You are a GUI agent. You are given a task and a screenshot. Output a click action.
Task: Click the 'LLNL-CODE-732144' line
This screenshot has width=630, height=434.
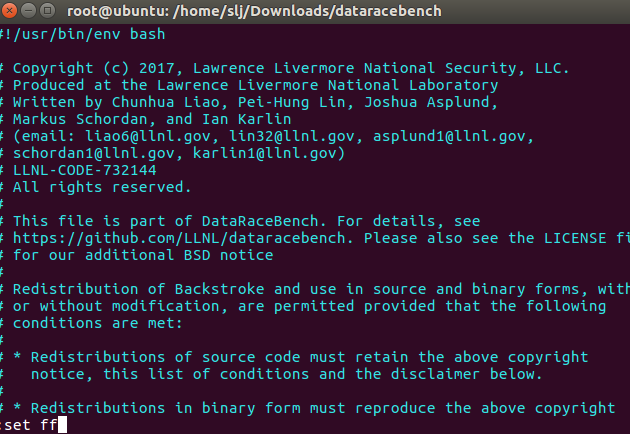click(x=78, y=170)
